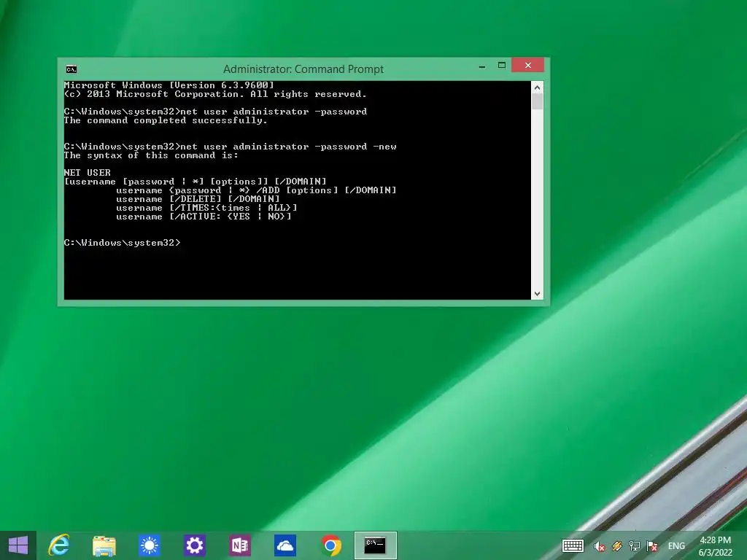Click the "Microsoft Windows [Version 6.3.9600]" line
The width and height of the screenshot is (747, 560).
click(169, 85)
